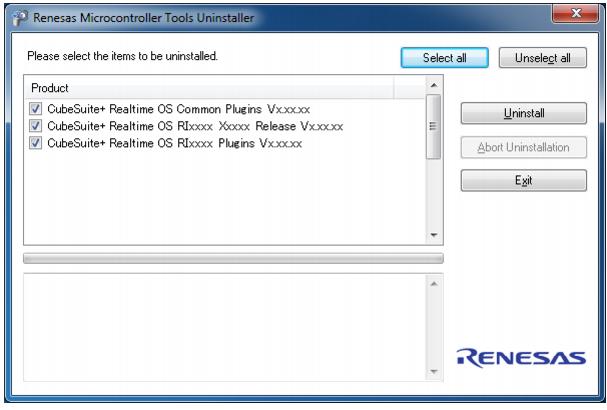Toggle the RIxxxx Xxxxx Release checkbox
607x410 pixels.
pyautogui.click(x=36, y=126)
